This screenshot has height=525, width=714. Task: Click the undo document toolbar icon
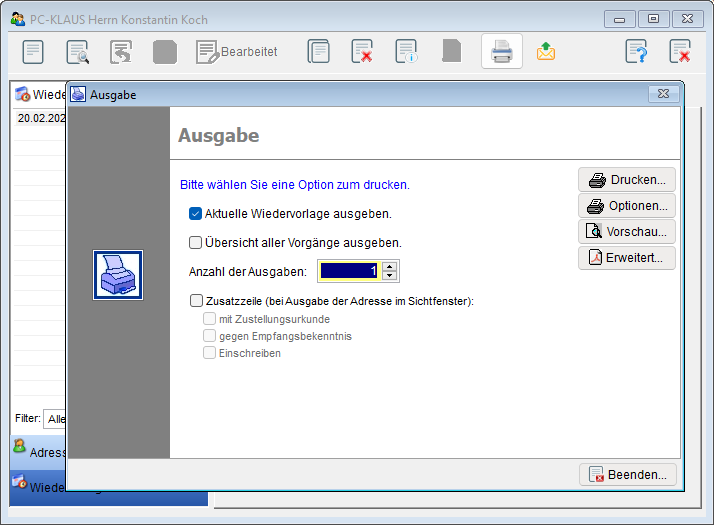121,51
